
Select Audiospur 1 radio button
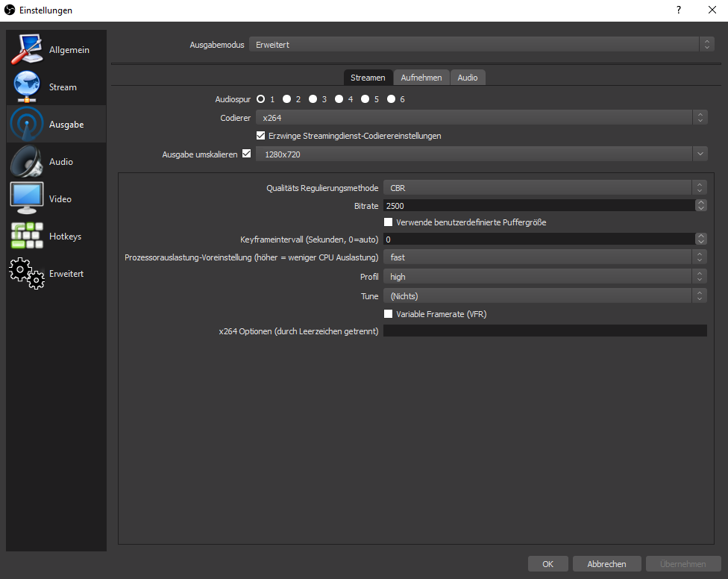click(261, 99)
